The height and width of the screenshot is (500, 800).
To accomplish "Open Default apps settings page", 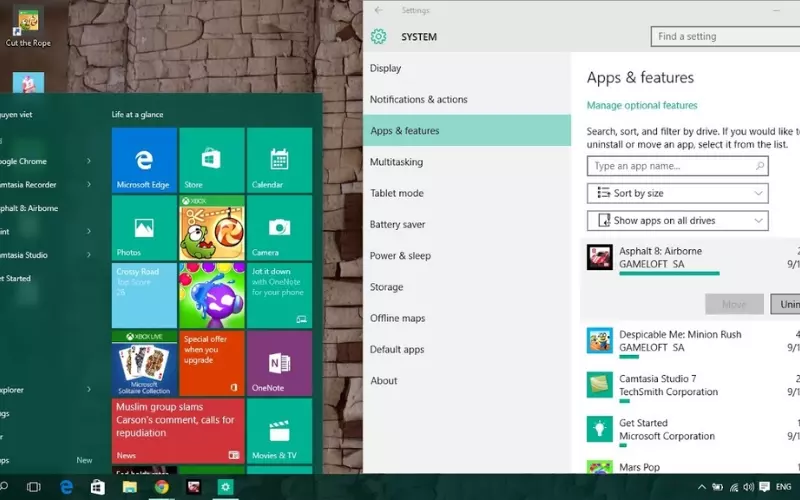I will coord(467,349).
